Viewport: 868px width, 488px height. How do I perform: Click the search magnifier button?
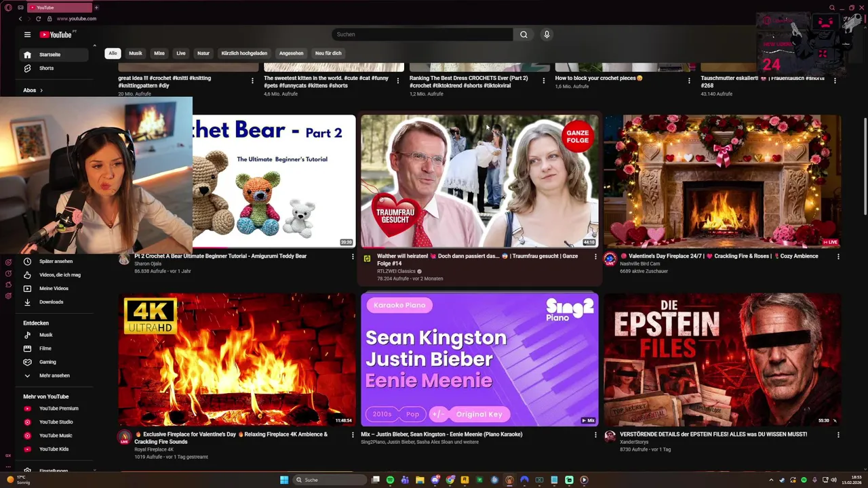(524, 35)
